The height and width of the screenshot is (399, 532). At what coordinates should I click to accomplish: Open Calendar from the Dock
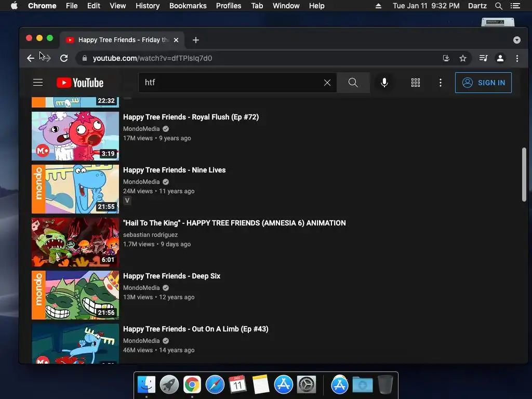[237, 384]
